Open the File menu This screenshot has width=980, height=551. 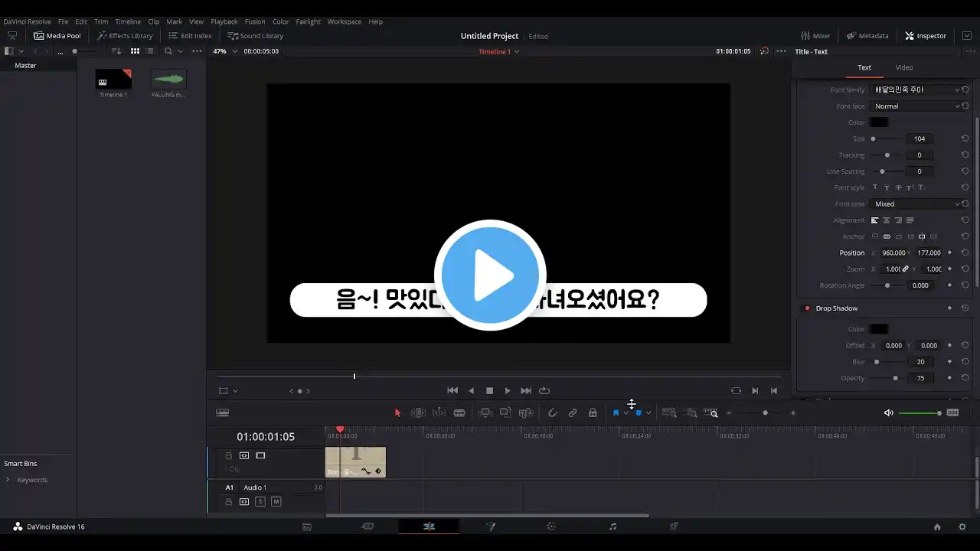point(63,21)
